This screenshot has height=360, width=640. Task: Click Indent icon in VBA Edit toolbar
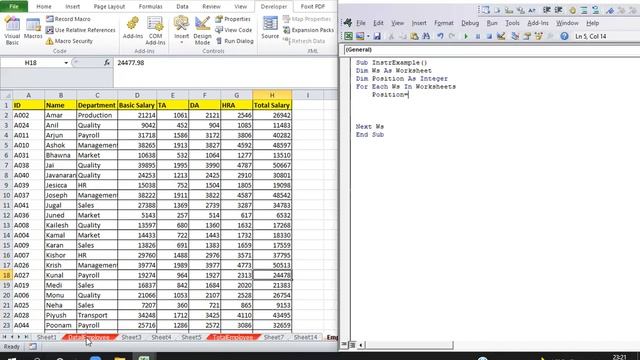pos(547,11)
